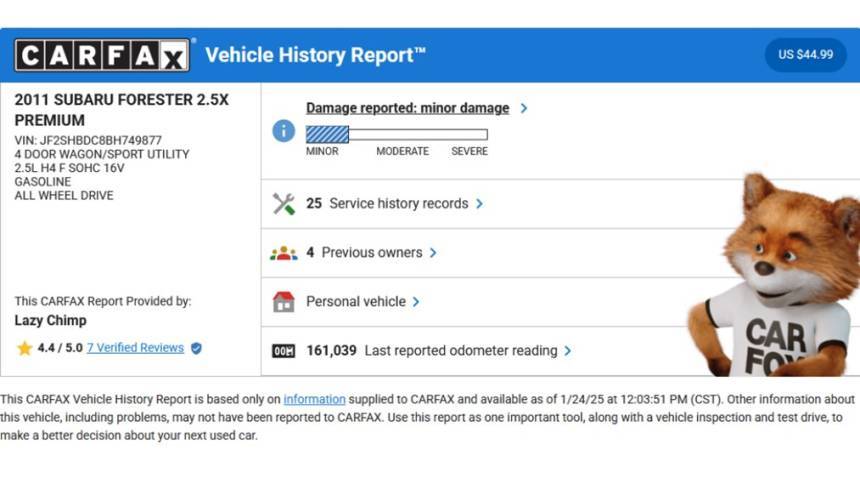Click the damage severity bar

point(397,134)
